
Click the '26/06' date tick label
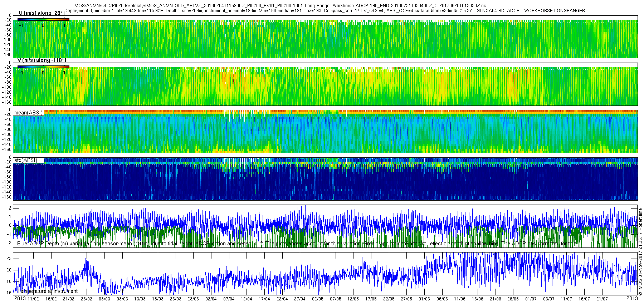point(513,299)
